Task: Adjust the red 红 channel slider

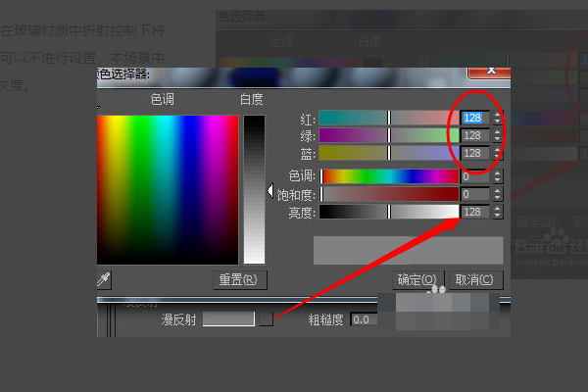Action: tap(389, 118)
